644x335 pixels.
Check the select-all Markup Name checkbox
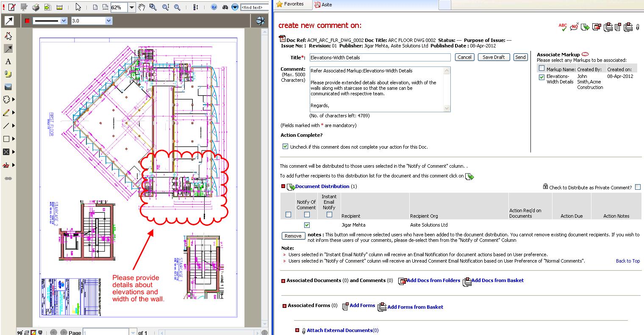tap(541, 68)
